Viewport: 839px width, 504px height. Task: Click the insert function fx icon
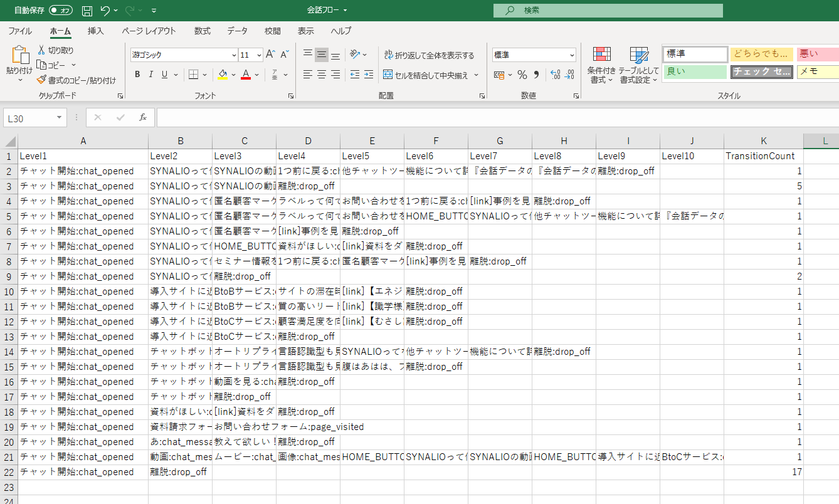click(143, 118)
